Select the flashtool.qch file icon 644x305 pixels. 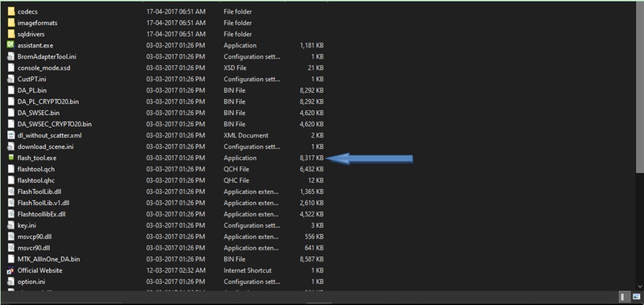[x=11, y=169]
